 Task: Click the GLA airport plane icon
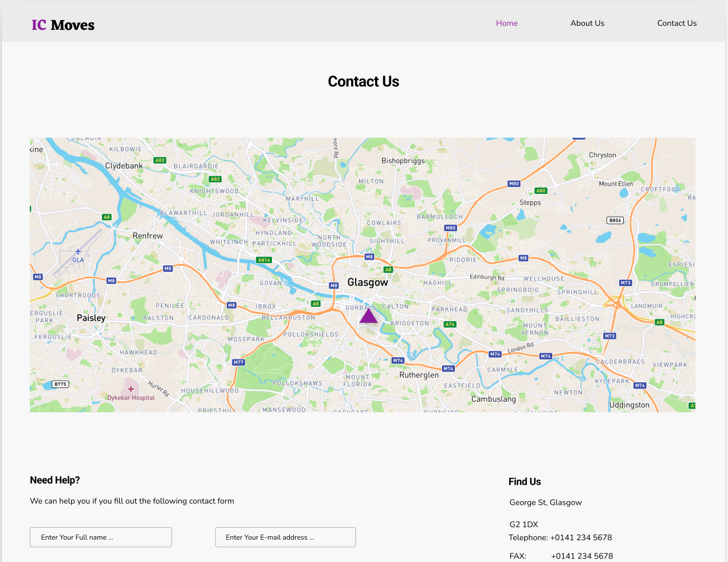click(78, 252)
